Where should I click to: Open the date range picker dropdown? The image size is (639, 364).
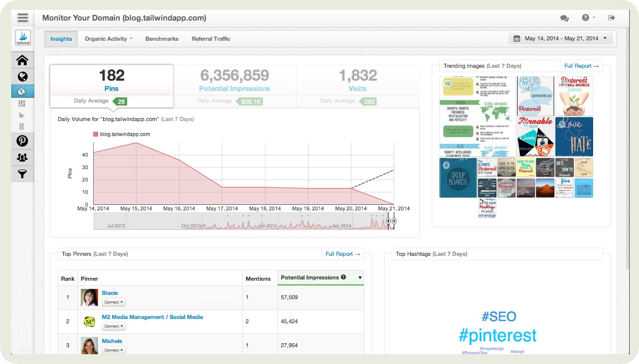coord(560,38)
